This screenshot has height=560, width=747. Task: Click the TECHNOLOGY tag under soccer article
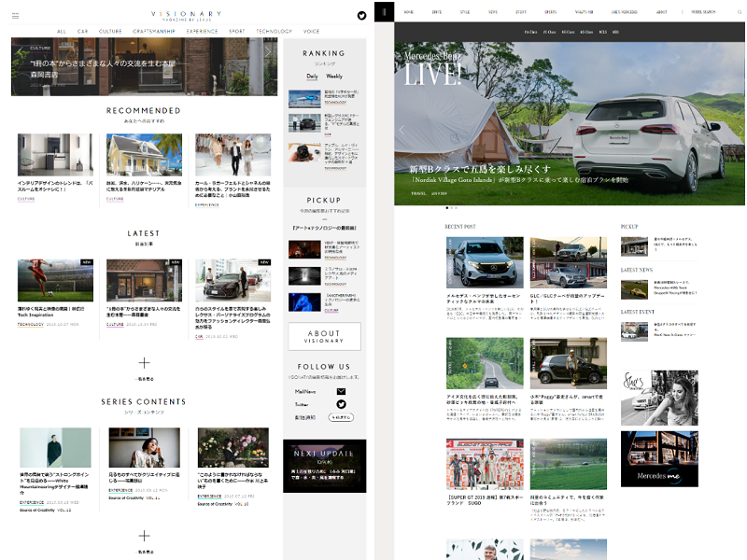31,324
